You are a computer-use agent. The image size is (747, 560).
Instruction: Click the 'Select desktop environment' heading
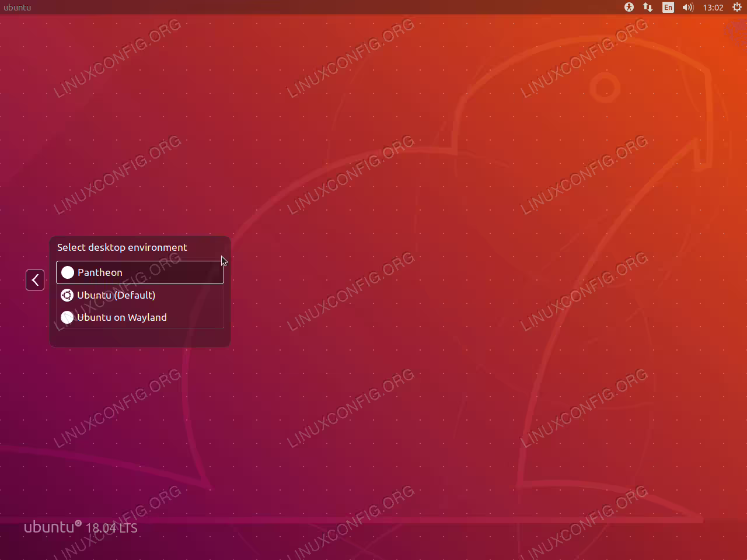click(122, 247)
